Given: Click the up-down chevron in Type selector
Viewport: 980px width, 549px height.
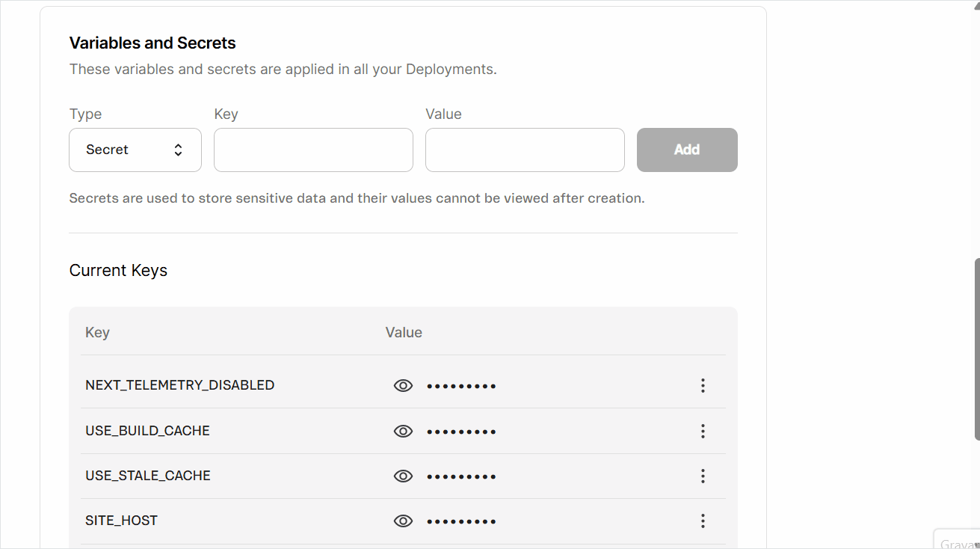Looking at the screenshot, I should point(178,150).
